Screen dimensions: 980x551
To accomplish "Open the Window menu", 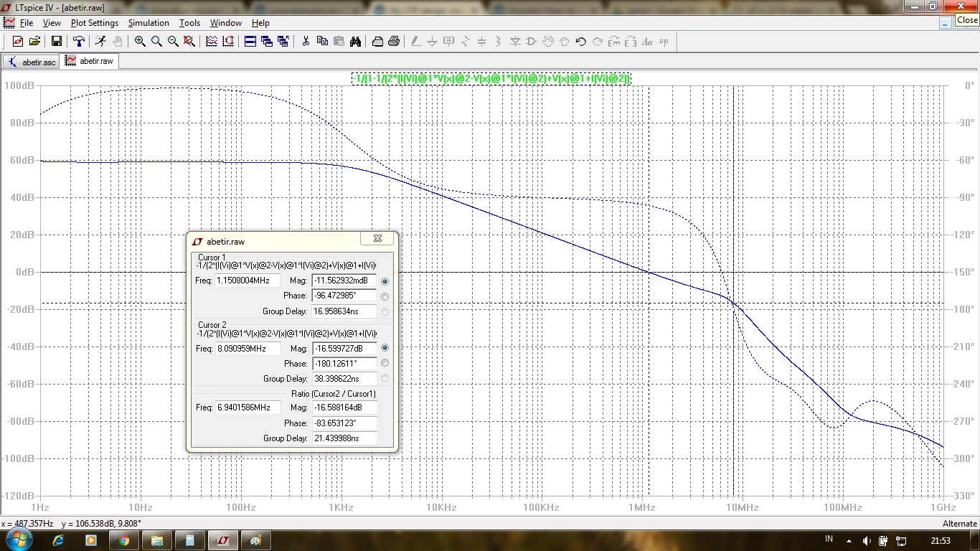I will [225, 23].
